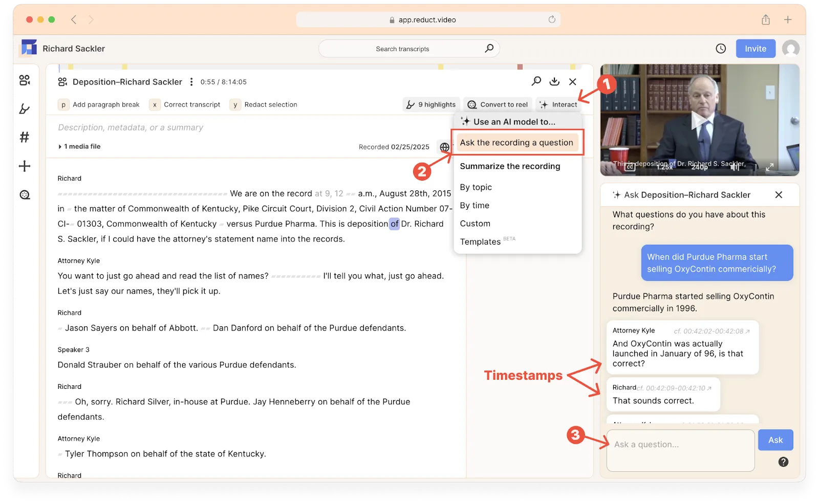Click the Ask button
This screenshot has height=504, width=819.
[775, 440]
